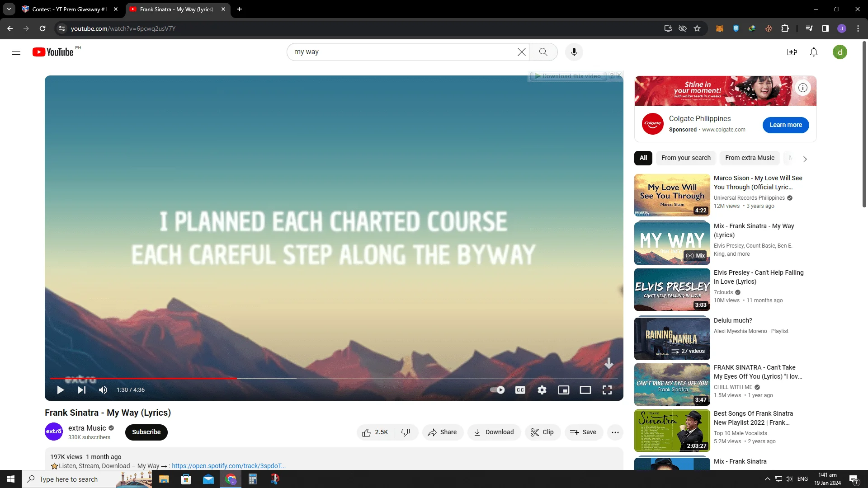Switch to miniplayer mode
Screen dimensions: 868x488
tap(564, 390)
